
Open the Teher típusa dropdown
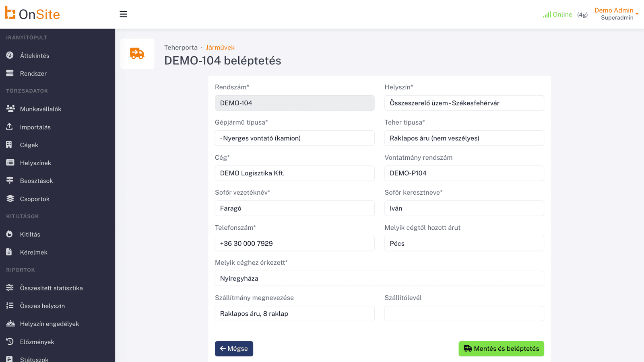click(464, 138)
